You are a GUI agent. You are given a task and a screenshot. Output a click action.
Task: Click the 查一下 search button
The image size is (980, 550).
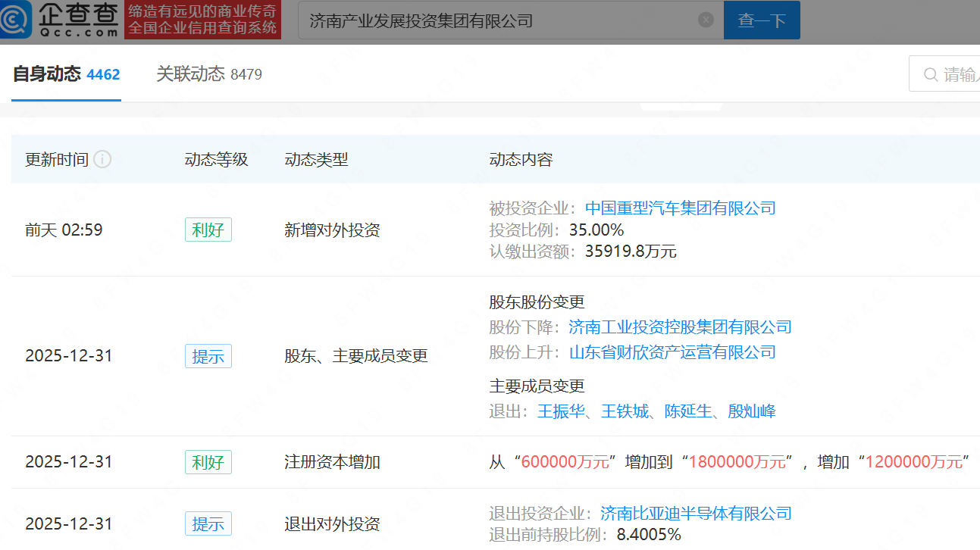click(762, 20)
